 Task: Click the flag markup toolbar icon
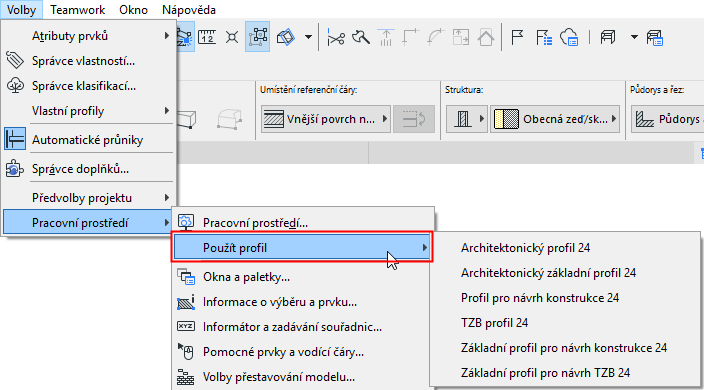[517, 37]
